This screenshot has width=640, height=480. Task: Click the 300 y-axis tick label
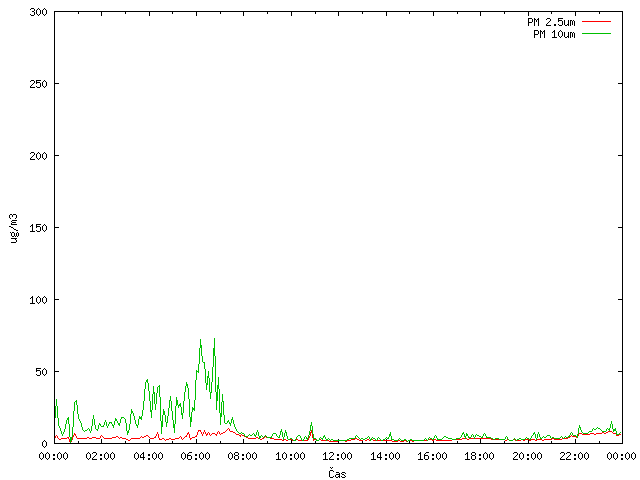[x=38, y=12]
